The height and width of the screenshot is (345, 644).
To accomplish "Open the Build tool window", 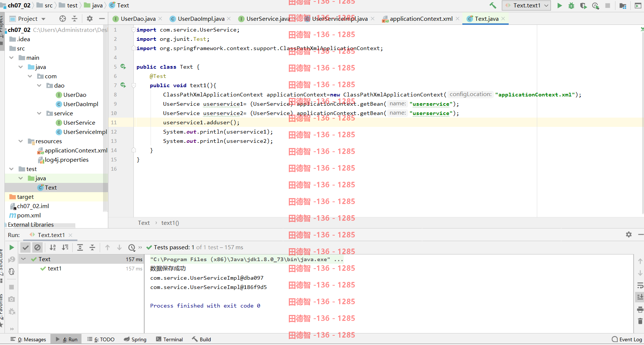I will click(x=201, y=339).
